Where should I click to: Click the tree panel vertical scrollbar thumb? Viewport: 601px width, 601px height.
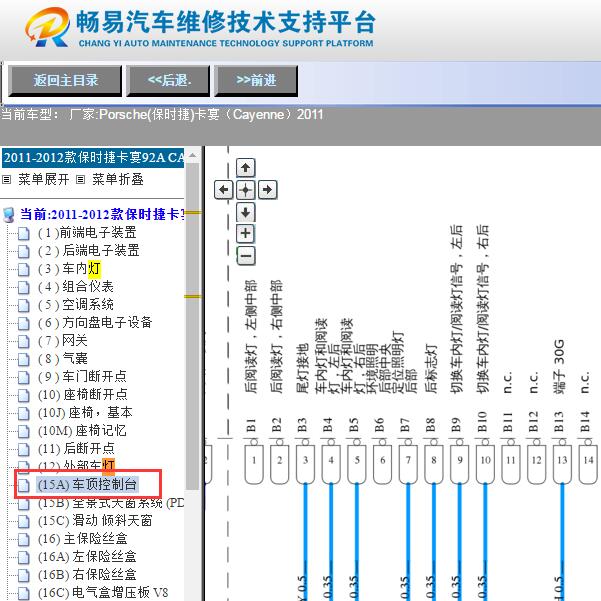pos(193,326)
